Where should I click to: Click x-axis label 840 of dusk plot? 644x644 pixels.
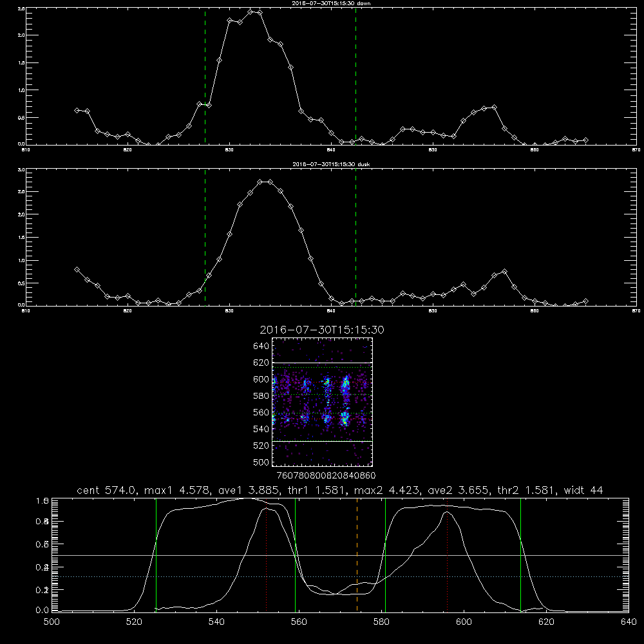(331, 311)
